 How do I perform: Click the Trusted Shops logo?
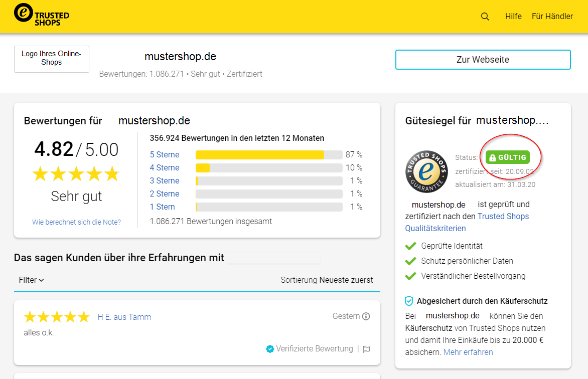click(x=42, y=15)
